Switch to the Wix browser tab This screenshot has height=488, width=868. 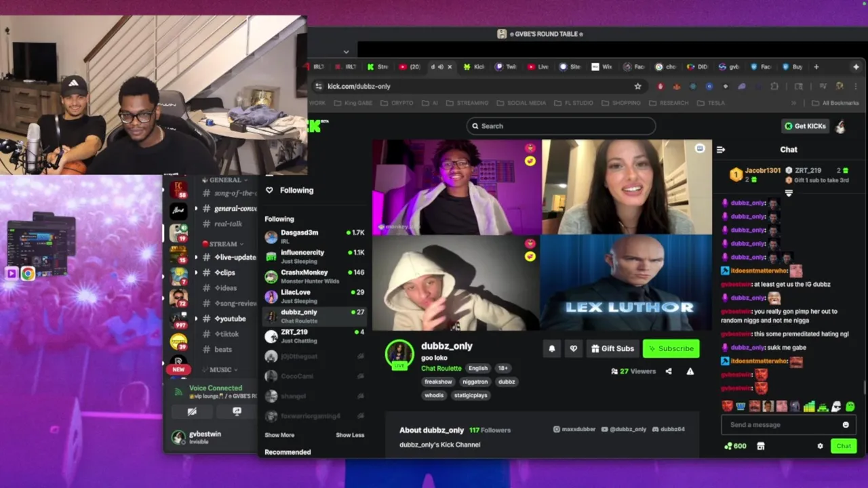click(x=601, y=67)
